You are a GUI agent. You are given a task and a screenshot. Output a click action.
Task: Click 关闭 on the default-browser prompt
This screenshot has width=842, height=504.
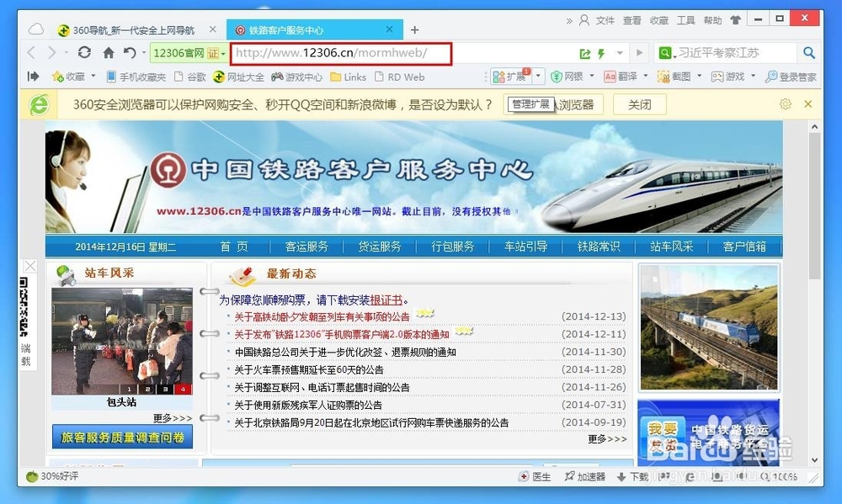pos(640,104)
